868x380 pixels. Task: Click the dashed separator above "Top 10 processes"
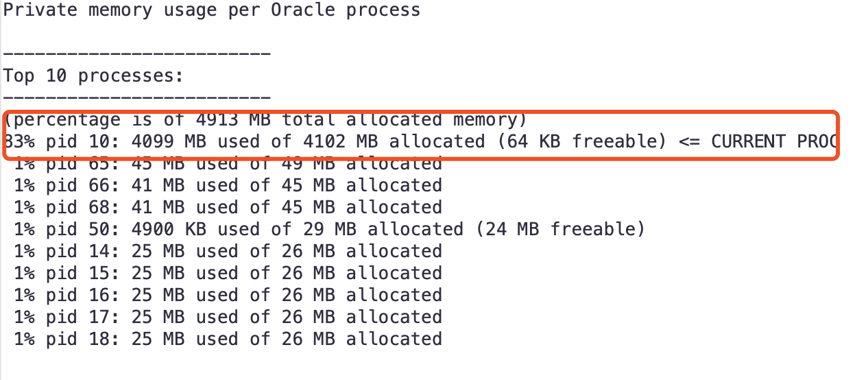pyautogui.click(x=136, y=54)
